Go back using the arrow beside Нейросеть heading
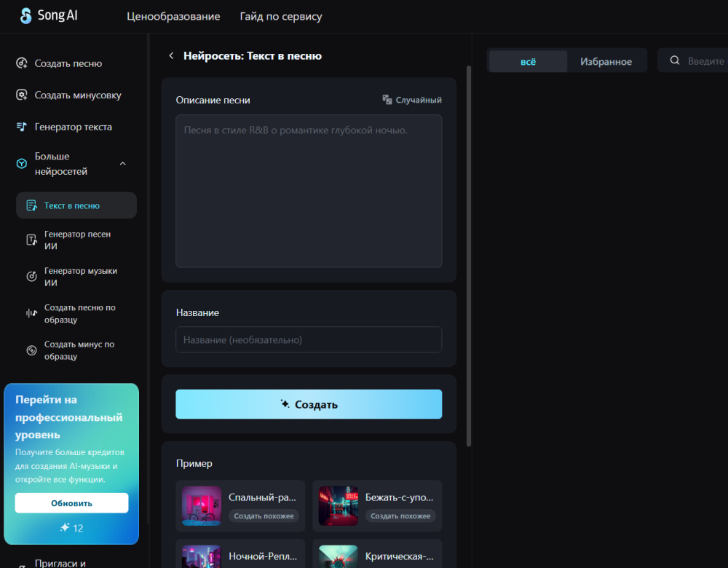Screen dimensions: 728x568 pyautogui.click(x=171, y=56)
